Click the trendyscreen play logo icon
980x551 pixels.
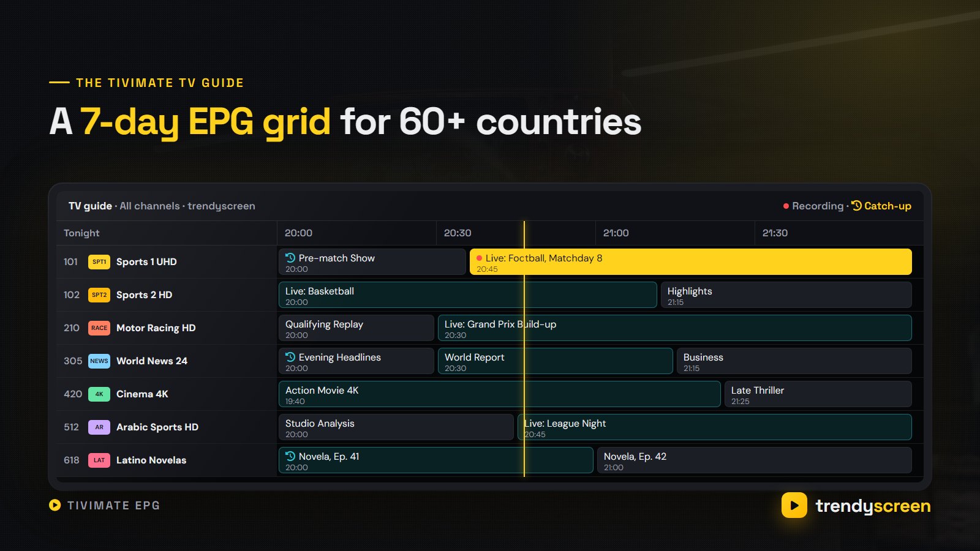794,505
